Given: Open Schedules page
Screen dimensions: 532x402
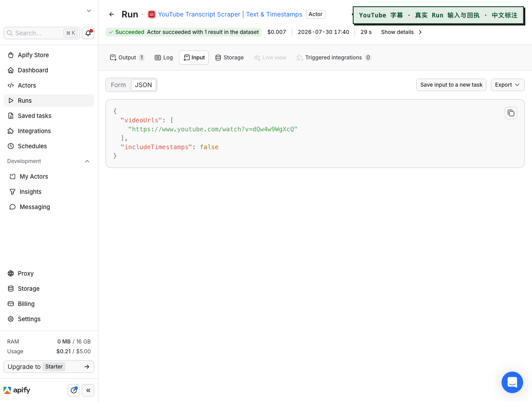Looking at the screenshot, I should 49,146.
